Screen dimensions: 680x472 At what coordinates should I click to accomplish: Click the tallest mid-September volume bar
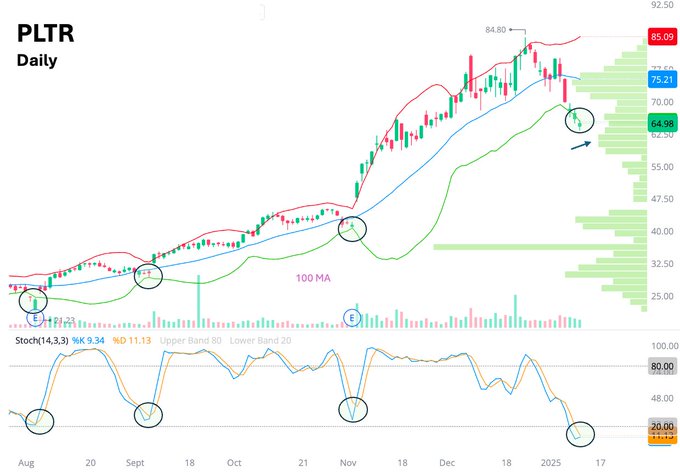tap(199, 301)
